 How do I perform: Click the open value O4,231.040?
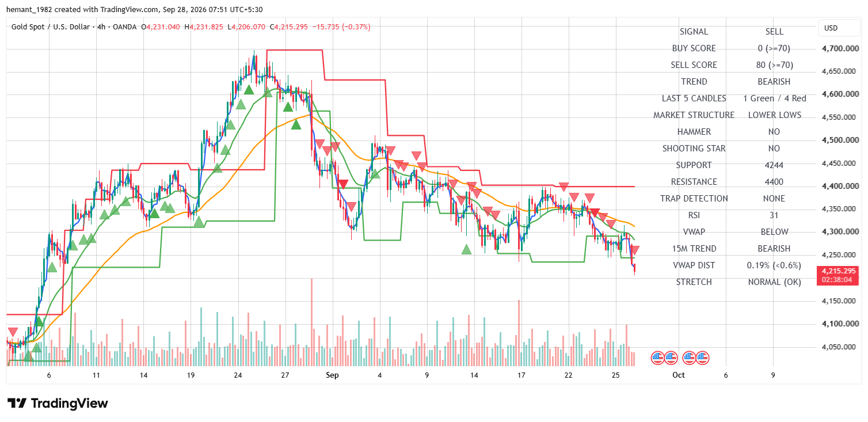click(x=162, y=27)
